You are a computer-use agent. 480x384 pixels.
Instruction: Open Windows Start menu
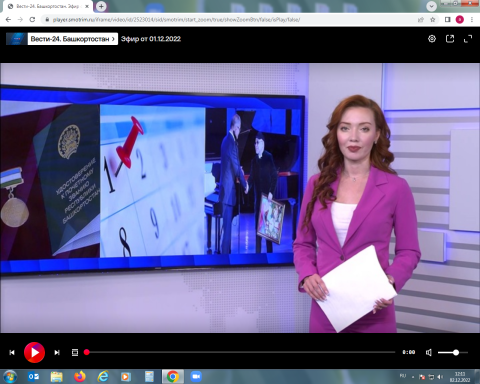(10, 377)
